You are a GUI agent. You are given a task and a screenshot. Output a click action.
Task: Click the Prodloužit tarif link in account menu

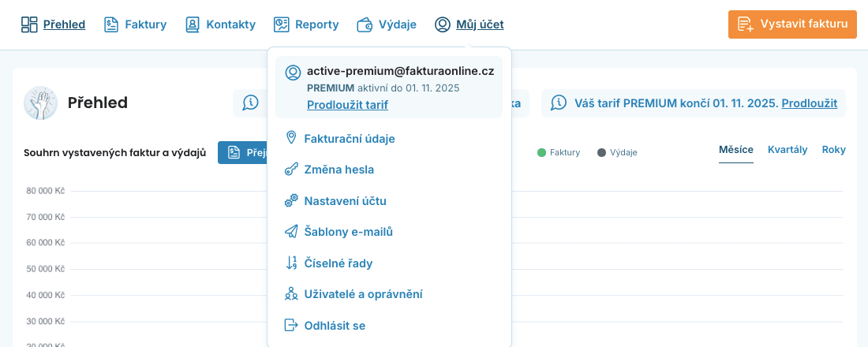click(x=347, y=105)
